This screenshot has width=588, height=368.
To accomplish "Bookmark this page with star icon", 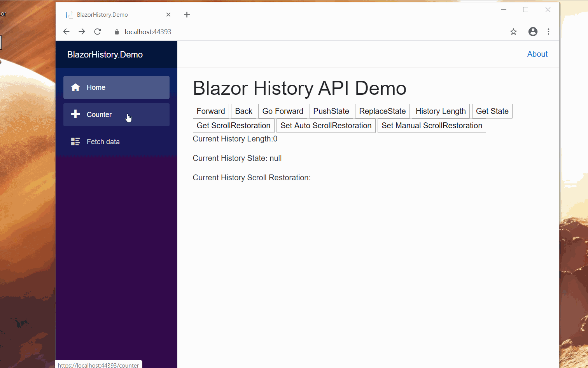I will [513, 31].
